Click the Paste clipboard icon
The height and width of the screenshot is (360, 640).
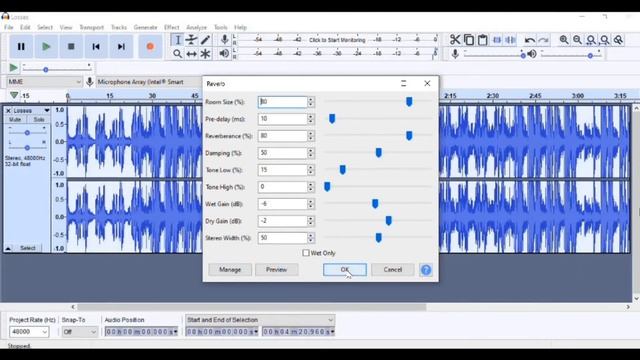482,40
